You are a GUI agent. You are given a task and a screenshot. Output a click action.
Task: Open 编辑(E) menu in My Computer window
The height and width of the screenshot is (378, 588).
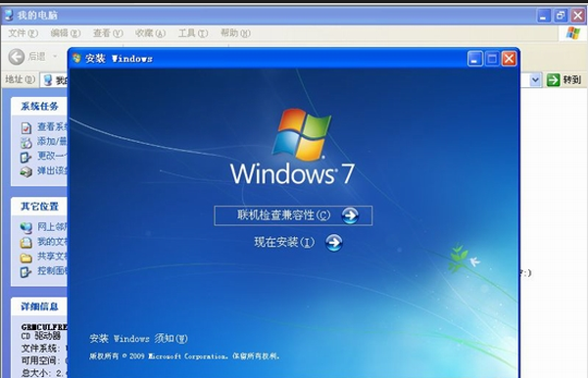click(x=66, y=33)
